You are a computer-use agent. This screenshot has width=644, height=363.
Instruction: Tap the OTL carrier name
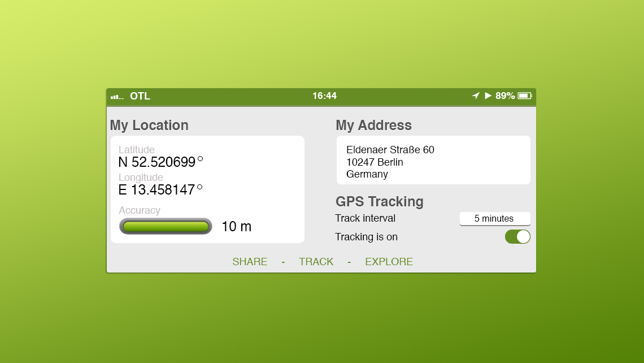[x=140, y=96]
